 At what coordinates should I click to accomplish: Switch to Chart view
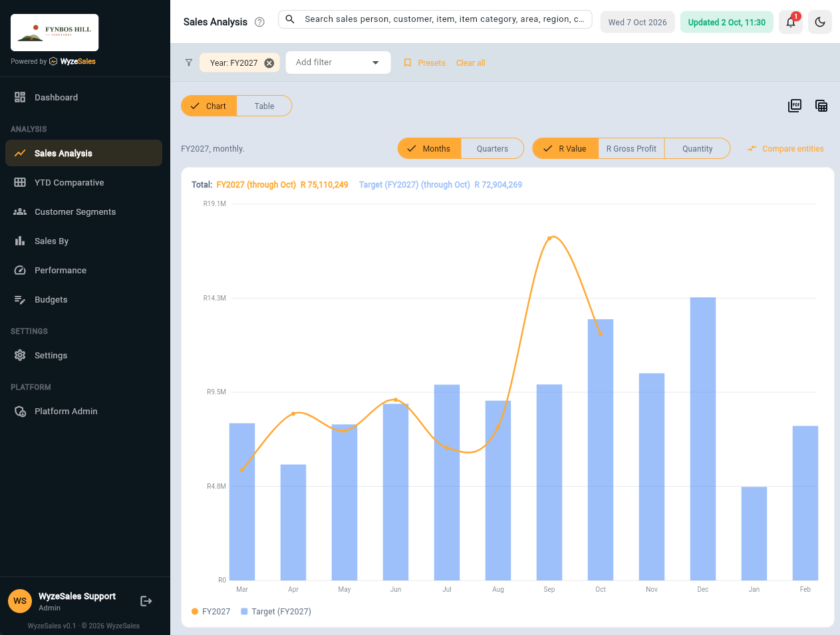pos(209,106)
